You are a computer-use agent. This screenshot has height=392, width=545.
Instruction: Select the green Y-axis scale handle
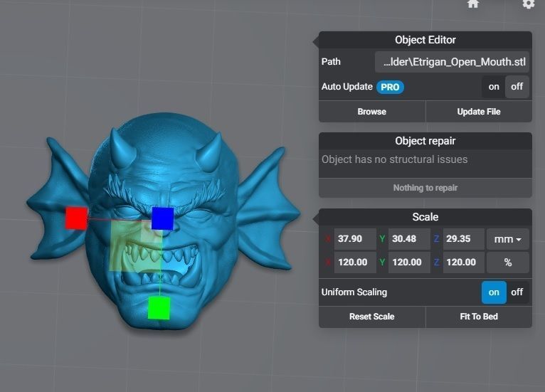pos(159,307)
